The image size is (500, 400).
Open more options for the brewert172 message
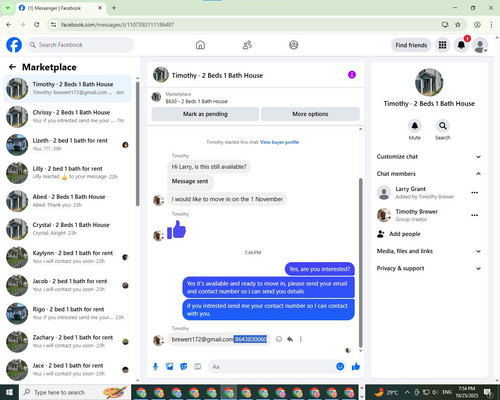tap(301, 339)
